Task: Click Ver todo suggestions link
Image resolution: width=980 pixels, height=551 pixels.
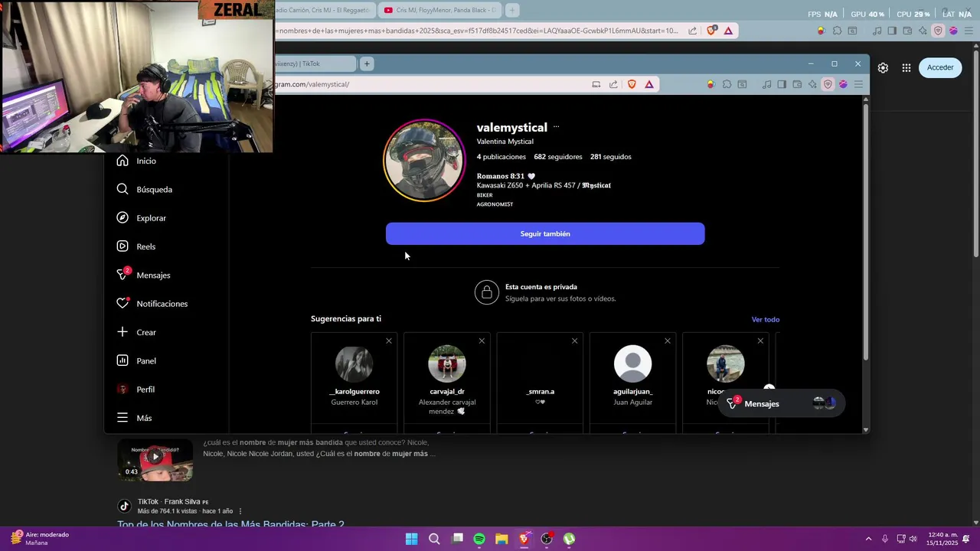Action: point(766,319)
